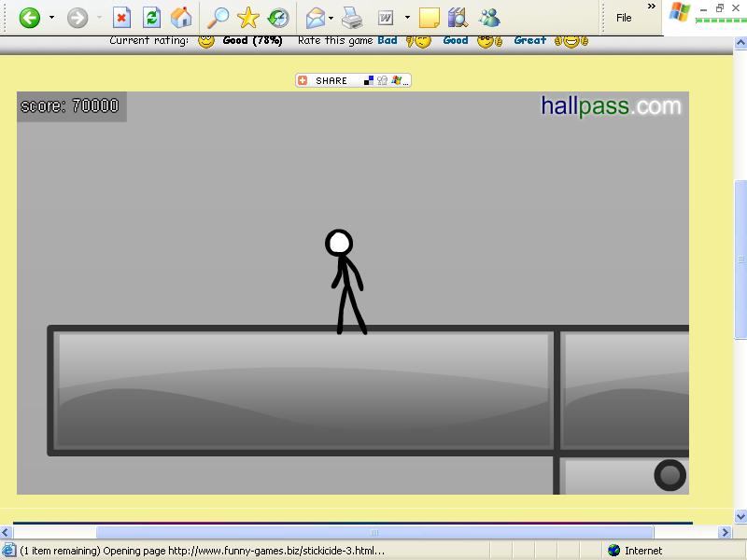Image resolution: width=747 pixels, height=560 pixels.
Task: Open the Forward button history dropdown
Action: [100, 18]
